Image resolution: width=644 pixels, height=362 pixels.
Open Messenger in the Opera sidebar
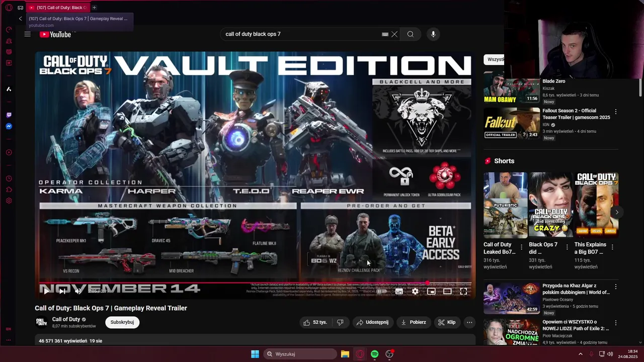[9, 126]
